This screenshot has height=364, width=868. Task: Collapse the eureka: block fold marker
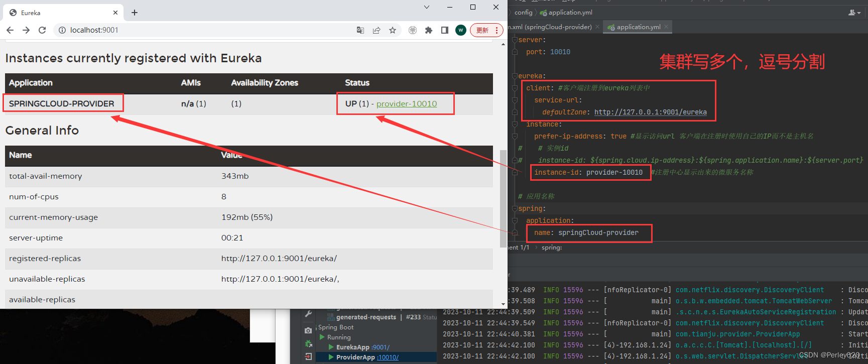coord(515,76)
